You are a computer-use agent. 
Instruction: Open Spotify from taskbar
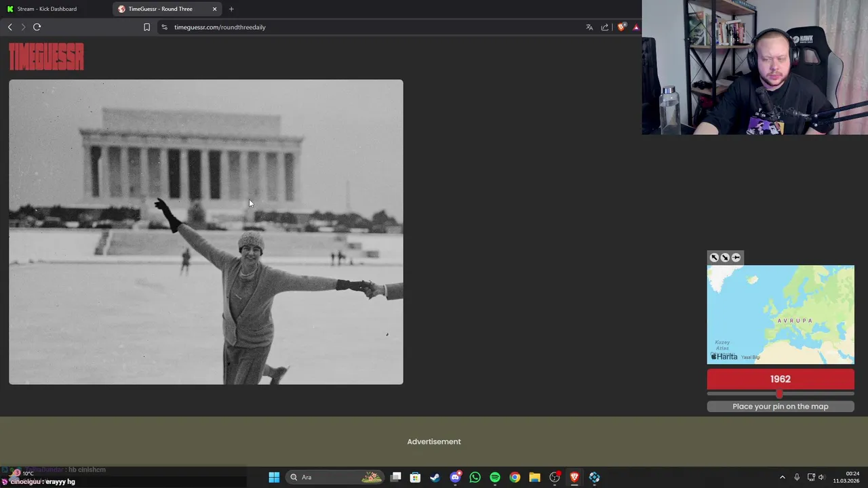[x=495, y=477]
